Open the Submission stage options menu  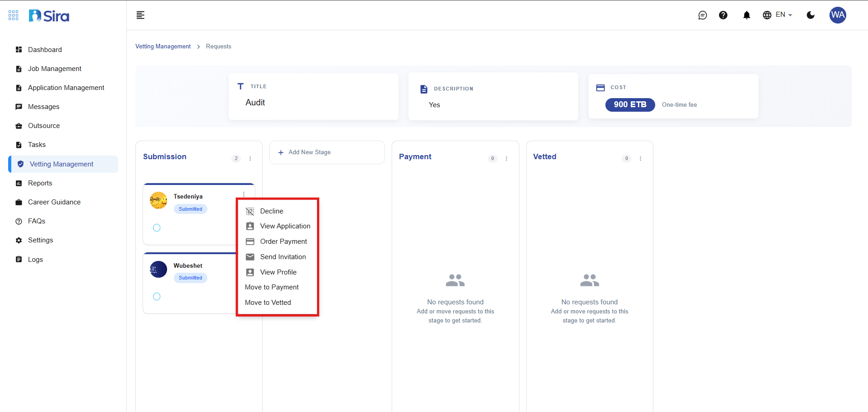(x=250, y=159)
